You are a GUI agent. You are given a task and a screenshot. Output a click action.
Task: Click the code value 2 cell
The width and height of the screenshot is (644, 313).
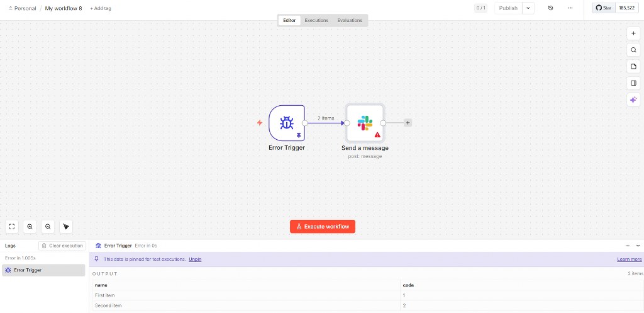(521, 305)
